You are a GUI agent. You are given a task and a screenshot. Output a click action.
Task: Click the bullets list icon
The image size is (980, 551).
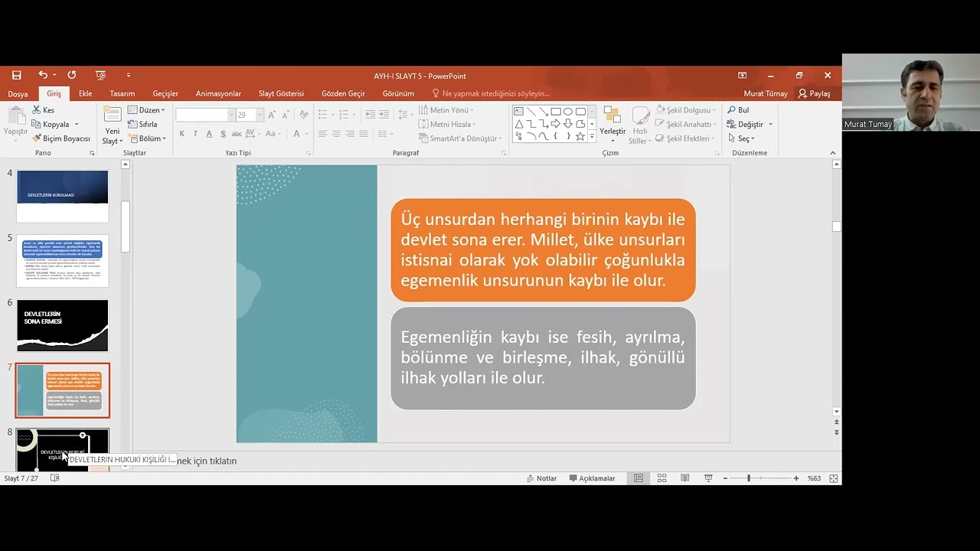[x=322, y=115]
